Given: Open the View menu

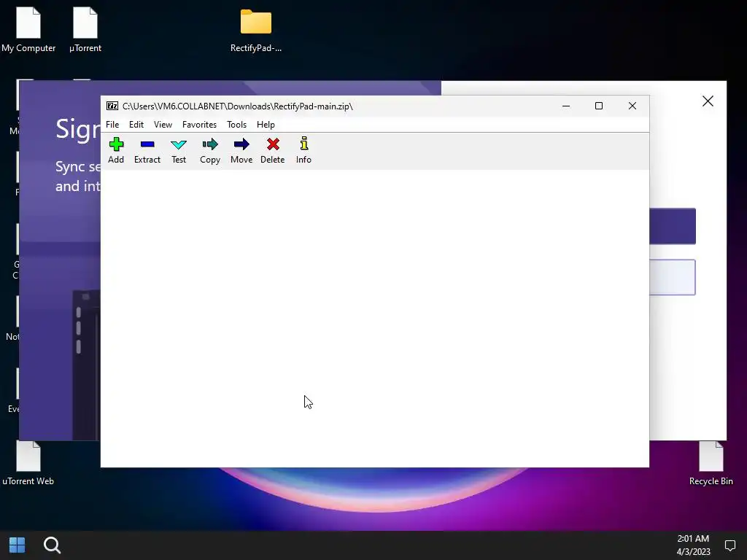Looking at the screenshot, I should (163, 124).
